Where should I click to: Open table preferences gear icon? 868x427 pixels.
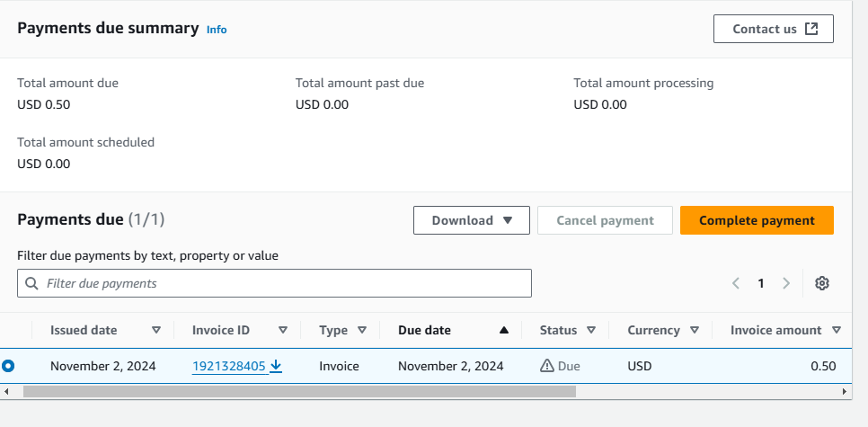pyautogui.click(x=821, y=283)
